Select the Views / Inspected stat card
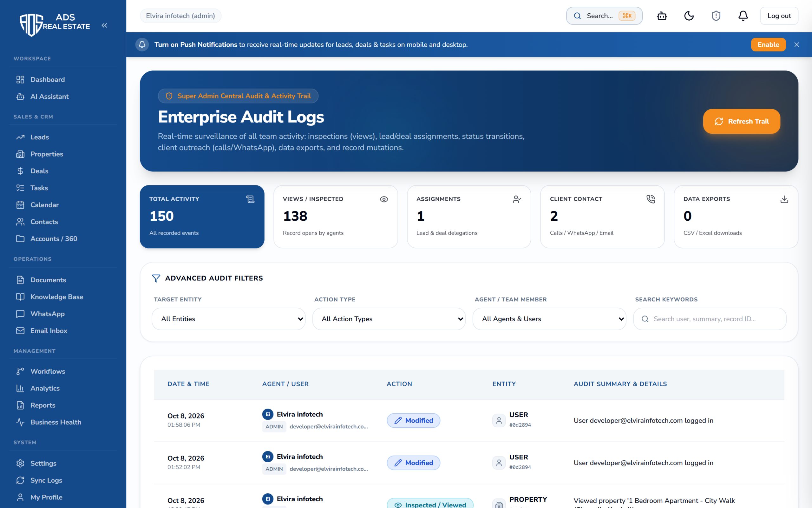 pyautogui.click(x=336, y=217)
